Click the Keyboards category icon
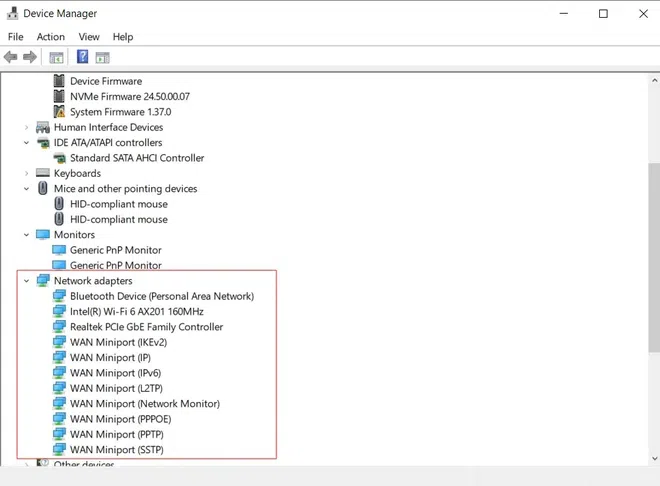The height and width of the screenshot is (486, 660). pos(43,173)
